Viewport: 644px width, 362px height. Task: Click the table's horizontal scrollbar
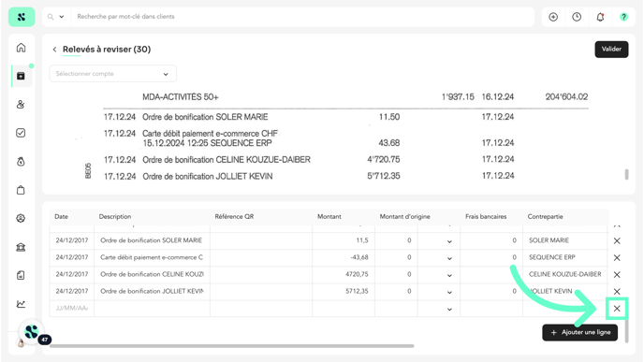pyautogui.click(x=231, y=346)
